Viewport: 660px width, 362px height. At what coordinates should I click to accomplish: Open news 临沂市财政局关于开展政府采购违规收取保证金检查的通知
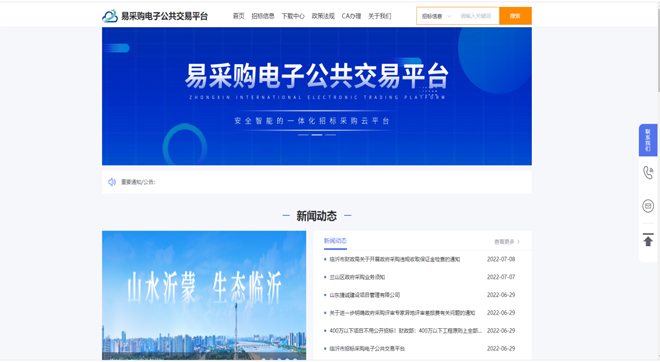[394, 259]
